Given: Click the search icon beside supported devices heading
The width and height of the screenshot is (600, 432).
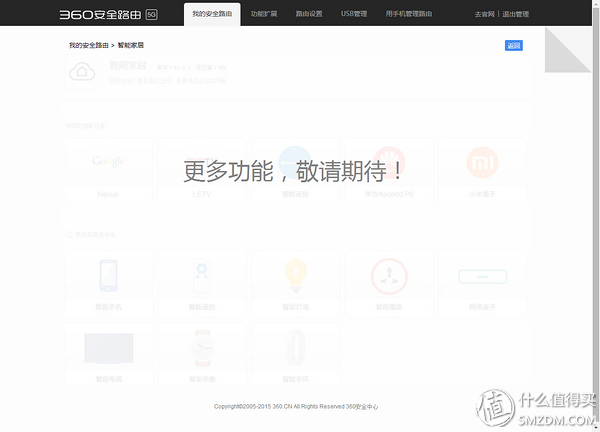Looking at the screenshot, I should coord(68,234).
